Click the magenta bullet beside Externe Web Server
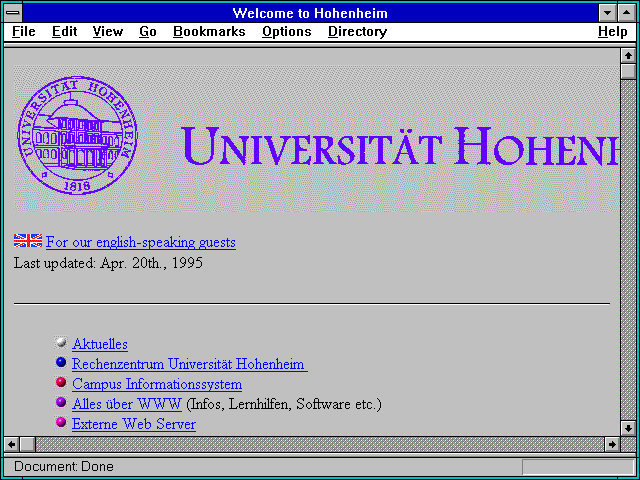Viewport: 640px width, 480px height. [x=61, y=422]
